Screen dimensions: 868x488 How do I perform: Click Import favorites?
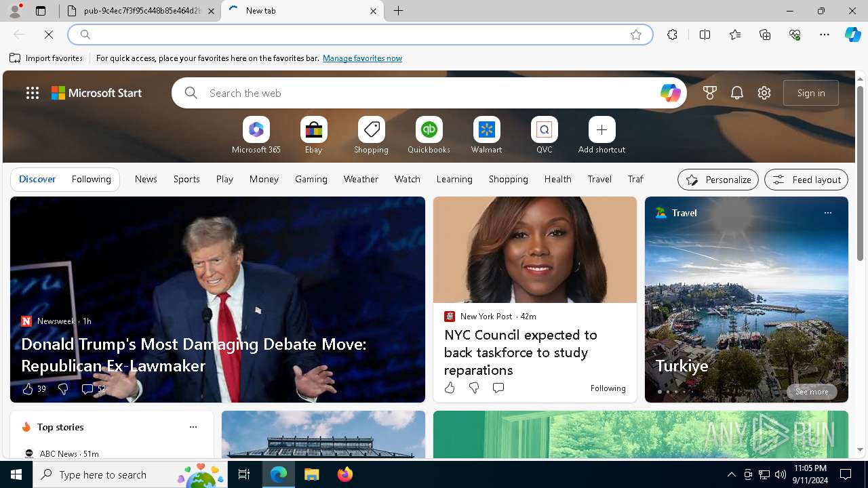coord(46,58)
